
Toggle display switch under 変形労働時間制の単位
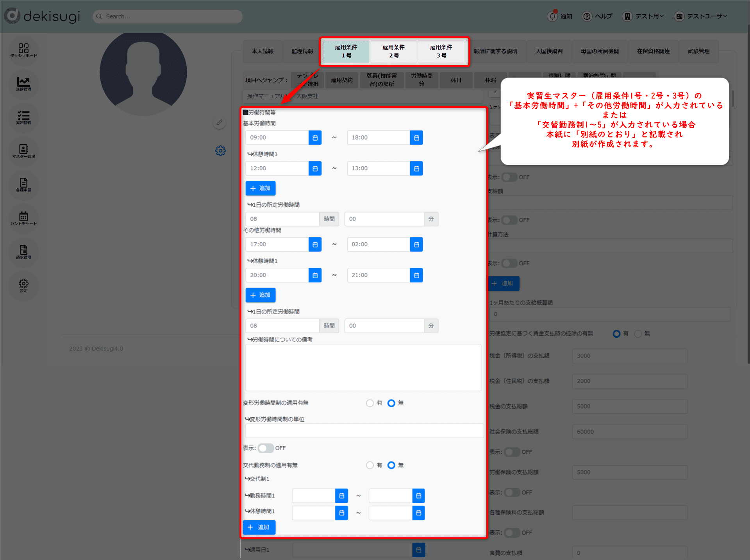tap(266, 448)
